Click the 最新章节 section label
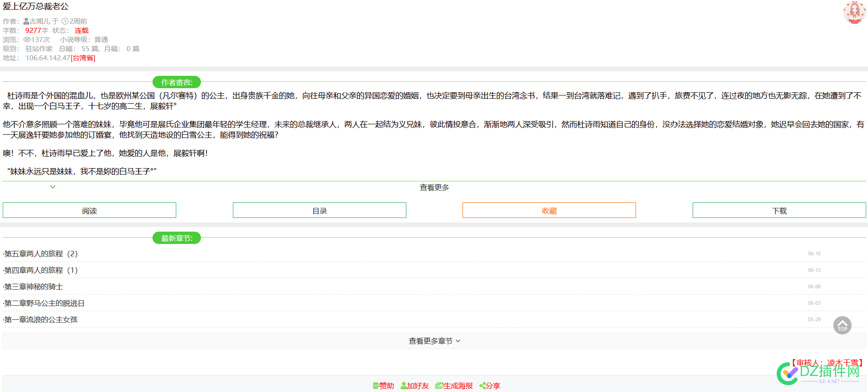The image size is (868, 392). pyautogui.click(x=177, y=238)
